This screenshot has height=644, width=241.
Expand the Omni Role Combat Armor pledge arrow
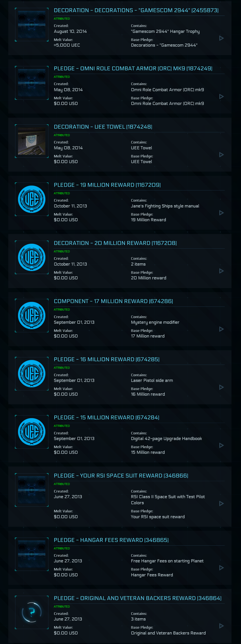tap(221, 96)
